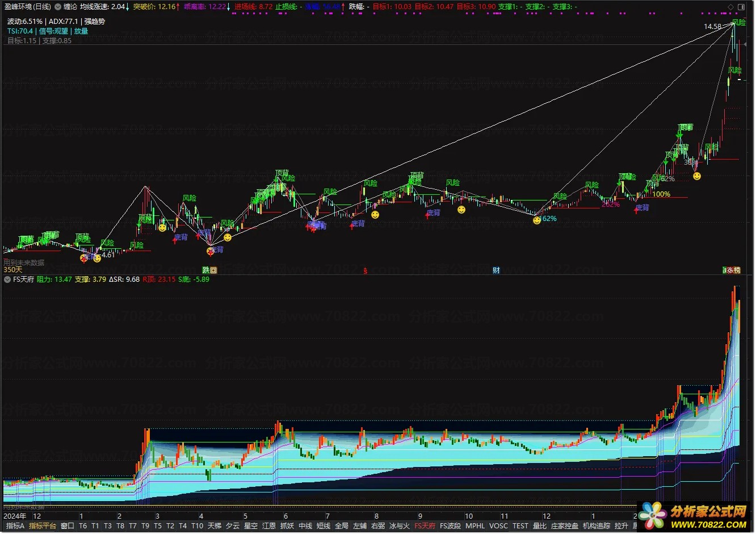This screenshot has width=756, height=534.
Task: Select the 冰与火 indicator tab
Action: 399,526
